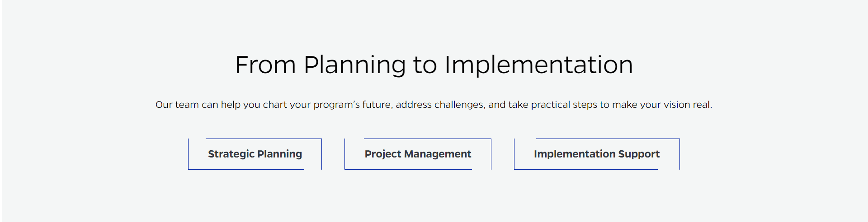Click the word 'chart' in the description
The height and width of the screenshot is (222, 868).
[x=275, y=105]
